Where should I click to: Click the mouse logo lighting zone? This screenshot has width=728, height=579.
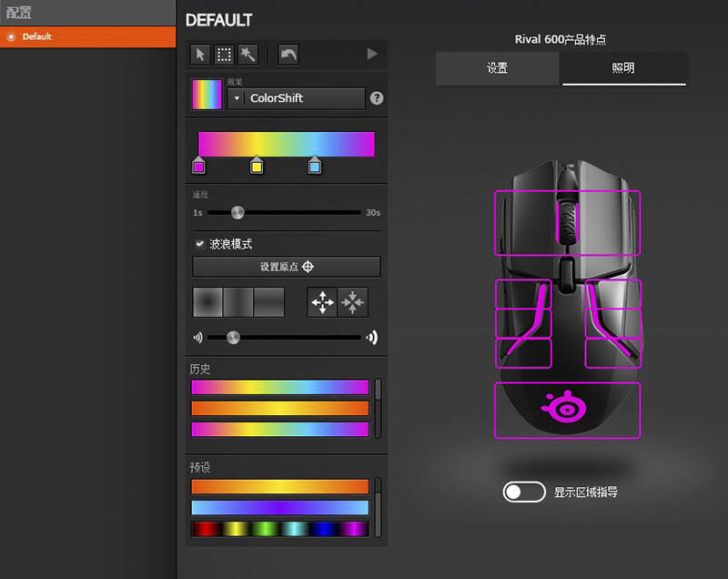tap(567, 409)
